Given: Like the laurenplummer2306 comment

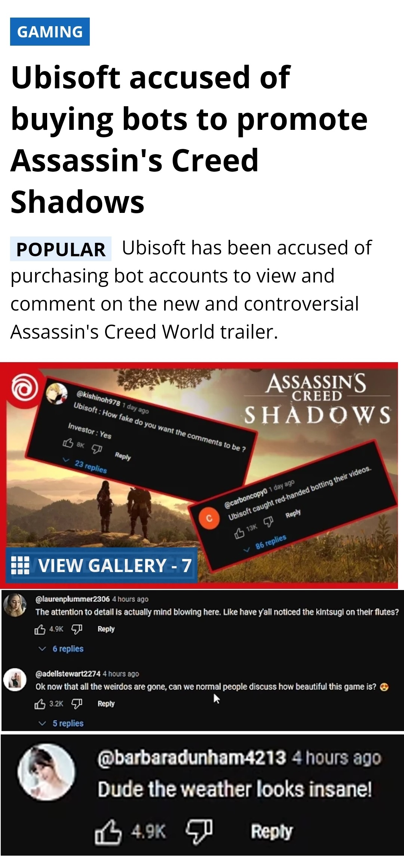Looking at the screenshot, I should (x=40, y=629).
